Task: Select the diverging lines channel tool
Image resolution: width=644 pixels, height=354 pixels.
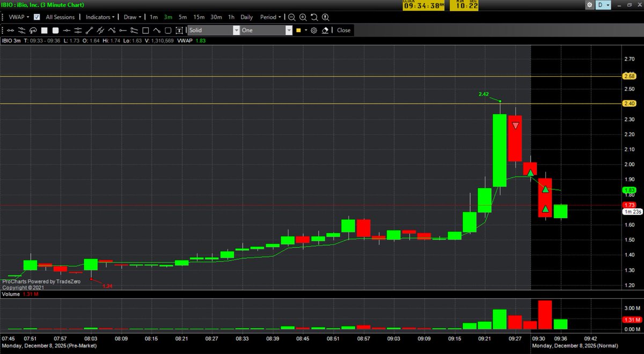Action: coord(134,31)
